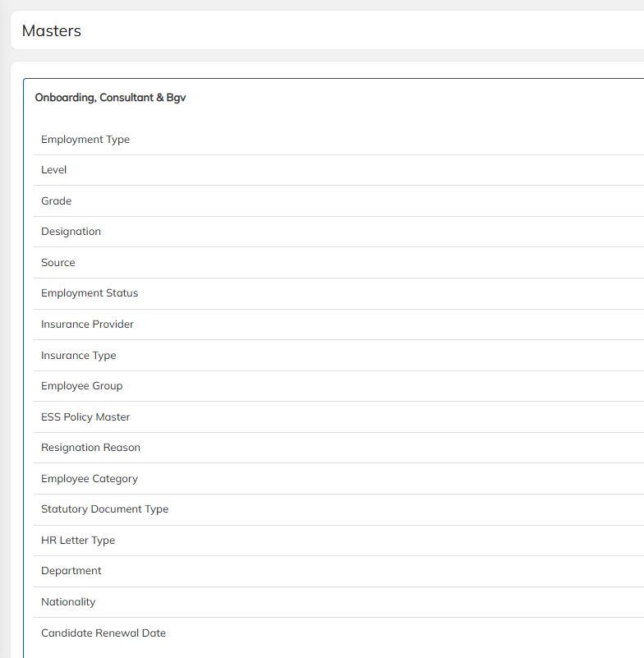Viewport: 644px width, 658px height.
Task: Open the Department master
Action: 71,571
